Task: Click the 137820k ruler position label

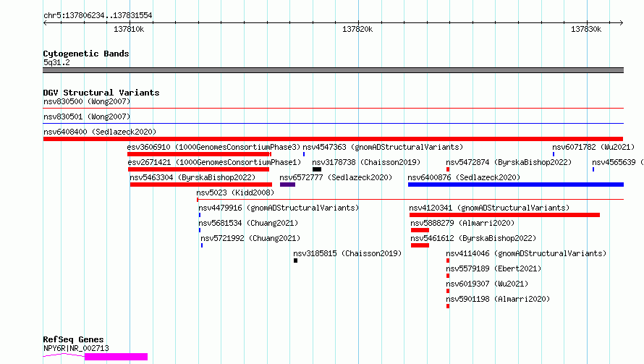Action: pyautogui.click(x=357, y=29)
